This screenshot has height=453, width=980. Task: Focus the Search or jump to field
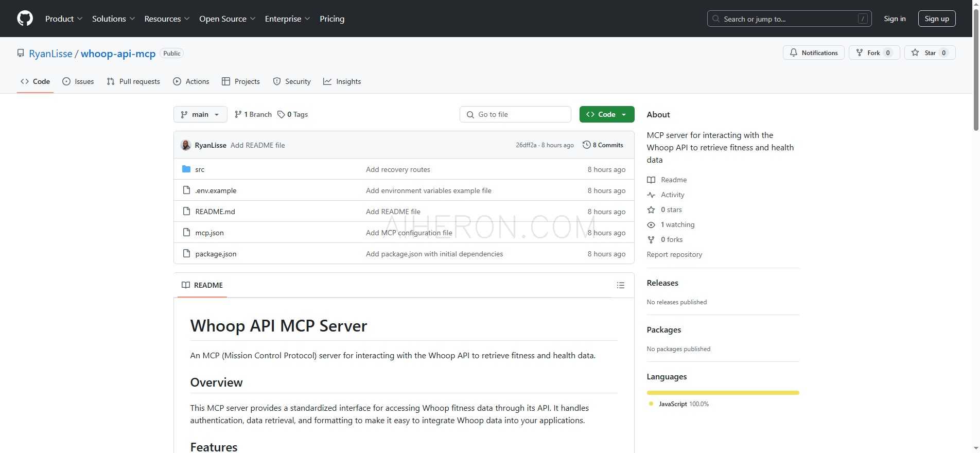tap(790, 19)
